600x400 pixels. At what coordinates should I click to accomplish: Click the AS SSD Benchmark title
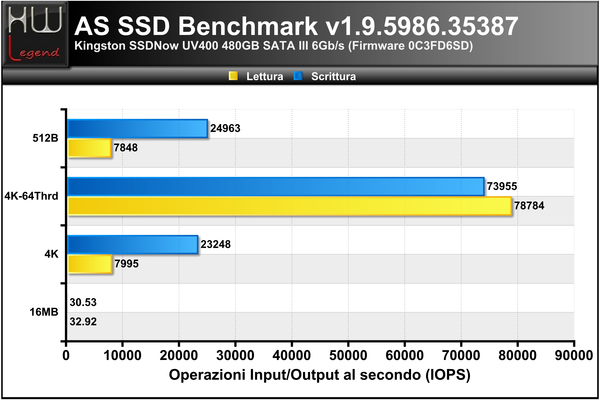tap(296, 26)
